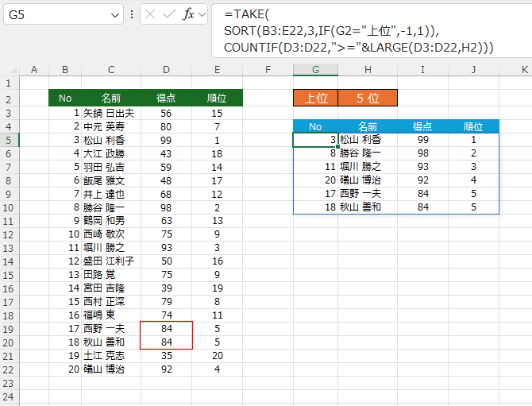Click cell with 磯山 博治 in result table
Viewport: 532px width, 406px height.
367,180
